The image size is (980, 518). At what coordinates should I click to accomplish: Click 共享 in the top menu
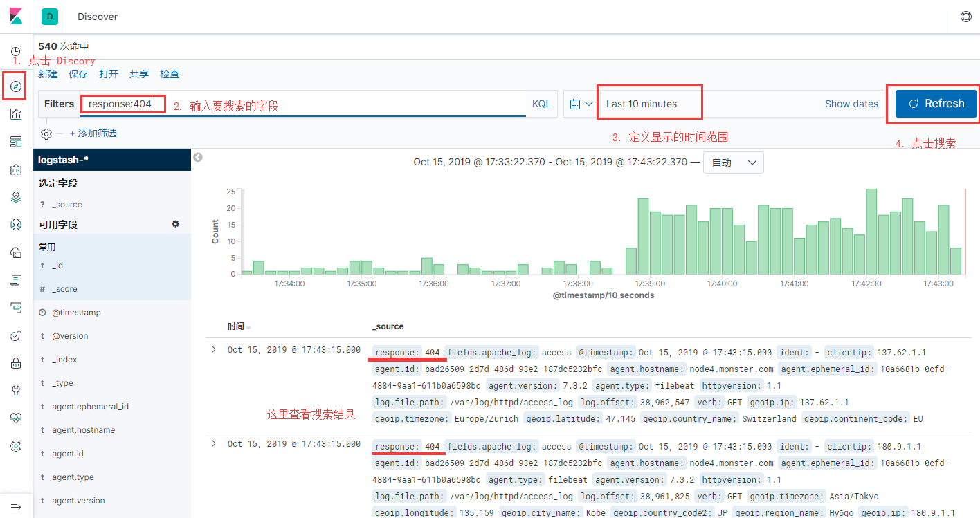coord(139,74)
